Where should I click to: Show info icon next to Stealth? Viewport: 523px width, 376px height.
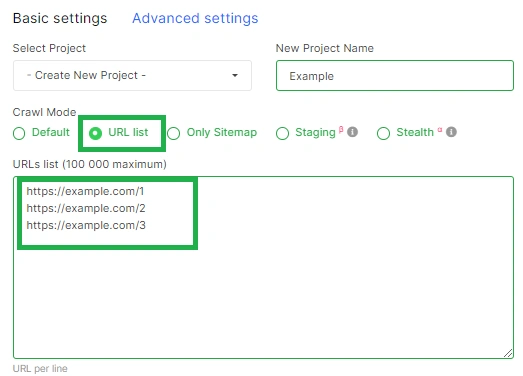tap(451, 132)
